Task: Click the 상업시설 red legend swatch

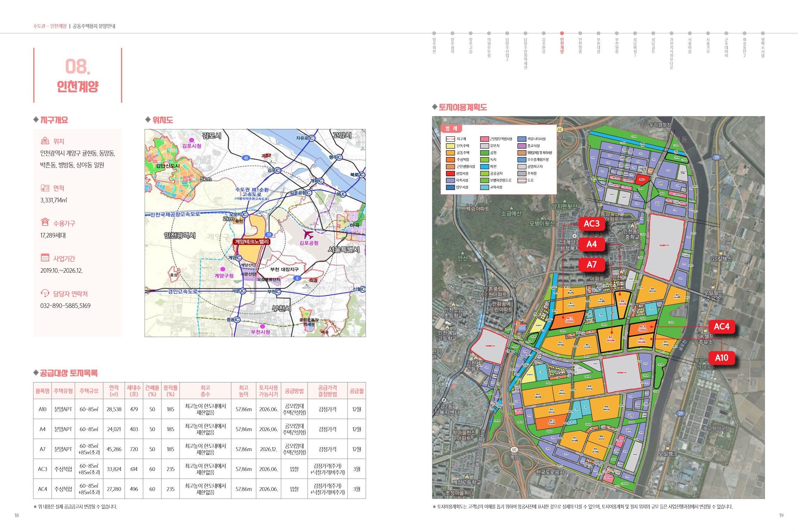Action: pos(450,173)
